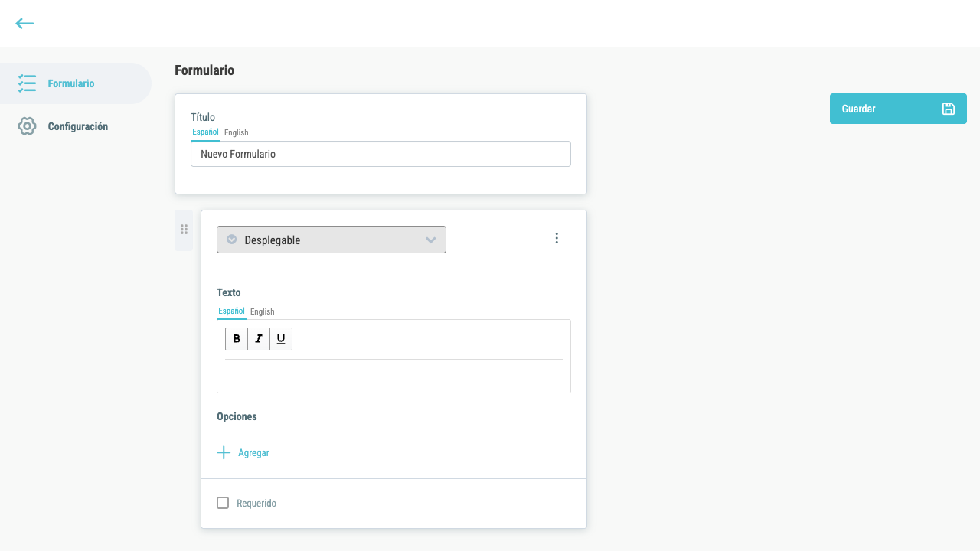Click the floppy disk icon on Guardar
The width and height of the screenshot is (980, 551).
(948, 109)
